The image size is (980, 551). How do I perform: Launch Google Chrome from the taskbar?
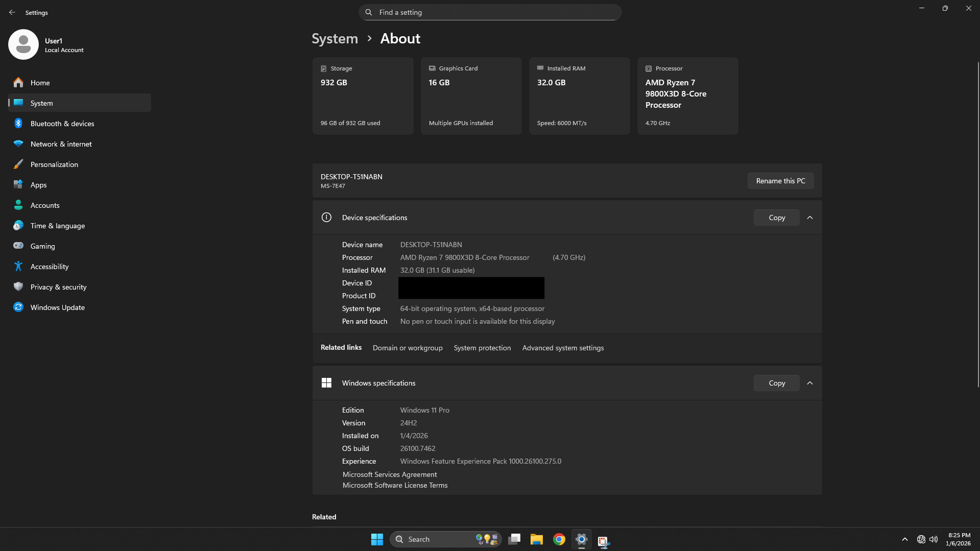(x=559, y=539)
